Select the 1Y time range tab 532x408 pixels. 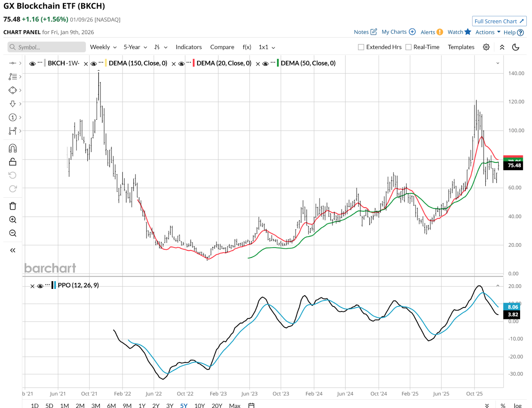[142, 405]
